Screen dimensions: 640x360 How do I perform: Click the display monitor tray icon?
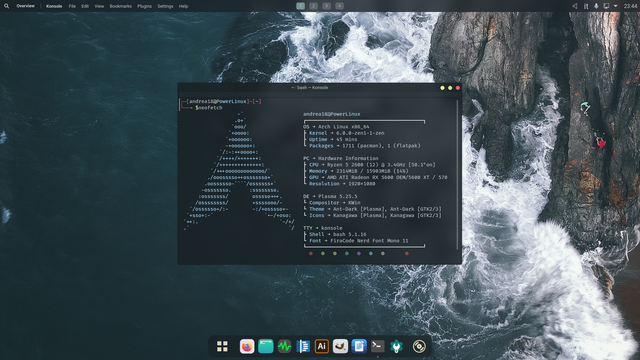(607, 6)
